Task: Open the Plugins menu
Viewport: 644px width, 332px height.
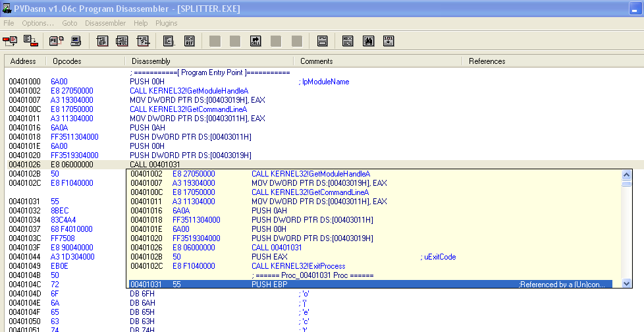Action: 167,23
